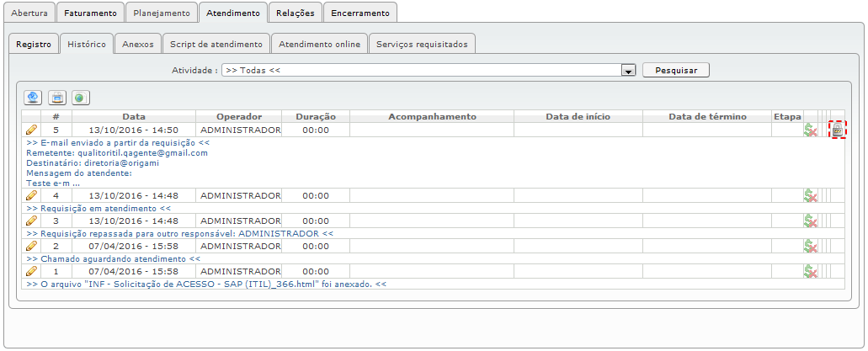
Task: Switch to the Registro sub-tab
Action: coord(34,44)
